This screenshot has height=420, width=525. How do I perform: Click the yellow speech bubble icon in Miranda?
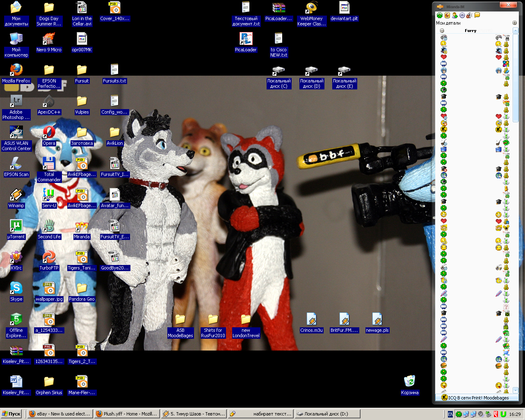click(x=477, y=15)
